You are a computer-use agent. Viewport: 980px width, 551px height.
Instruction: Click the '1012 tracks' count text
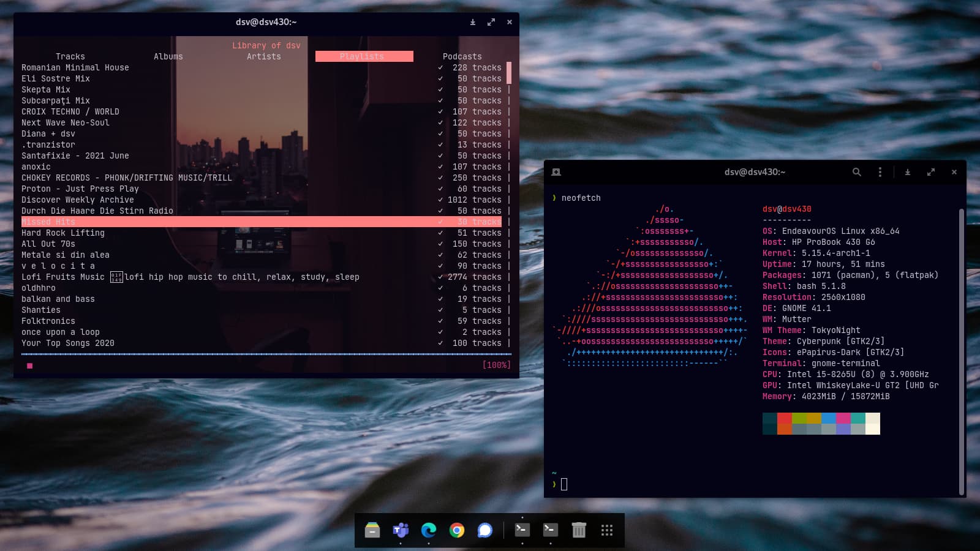point(475,200)
